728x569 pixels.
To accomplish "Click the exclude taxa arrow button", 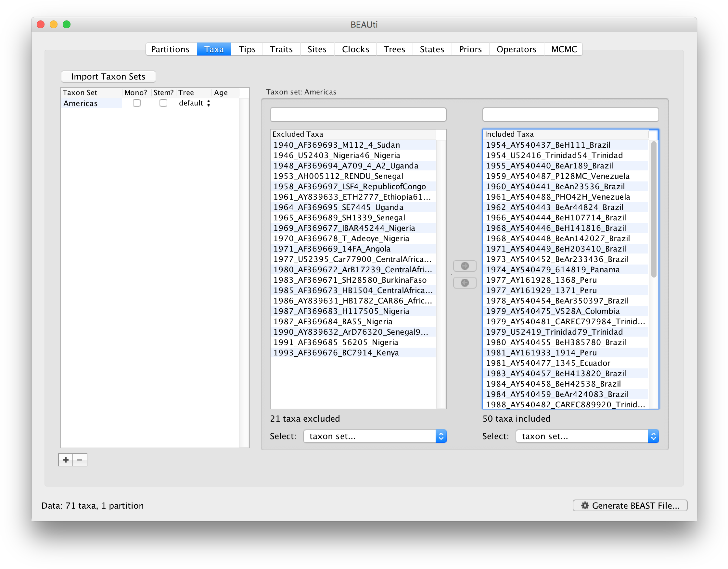I will click(x=465, y=283).
